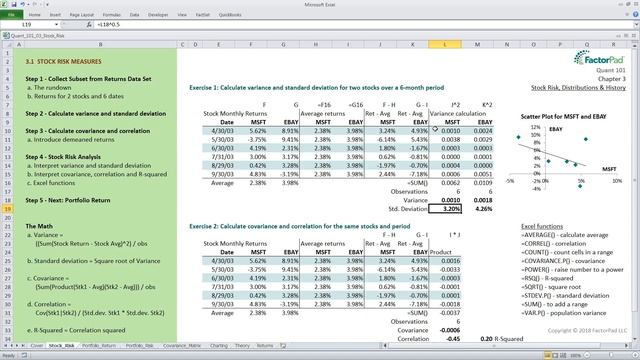Click the last-sheet navigation arrow
This screenshot has width=640, height=360.
coord(23,346)
